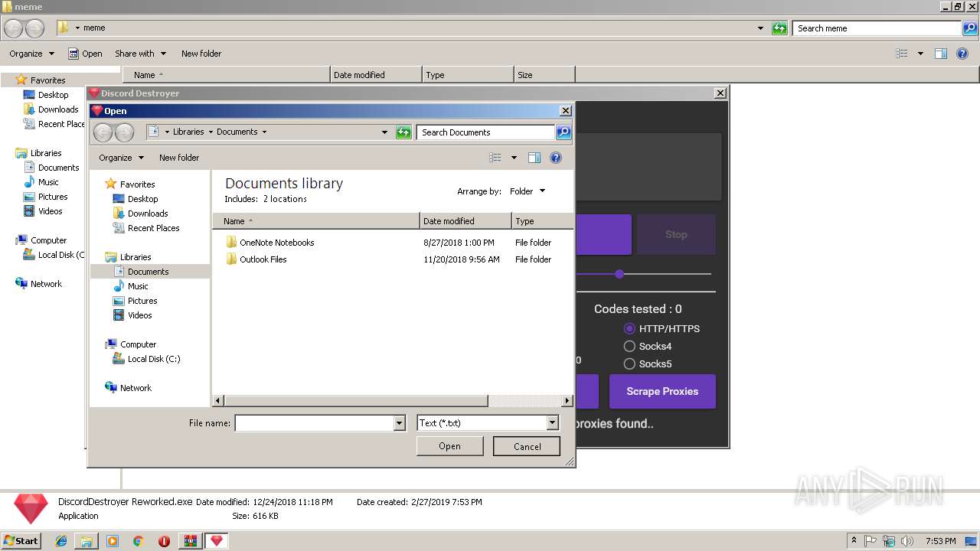Click volume speaker icon in system tray

(x=906, y=541)
